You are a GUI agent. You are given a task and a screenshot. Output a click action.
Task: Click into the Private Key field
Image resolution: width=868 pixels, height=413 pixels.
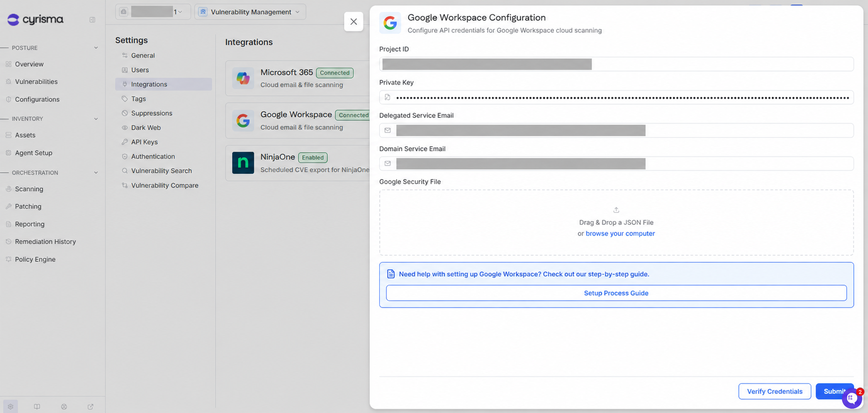[x=616, y=97]
